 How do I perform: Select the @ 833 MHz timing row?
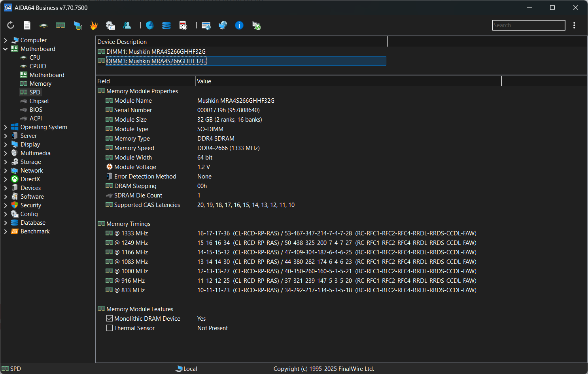pos(299,290)
